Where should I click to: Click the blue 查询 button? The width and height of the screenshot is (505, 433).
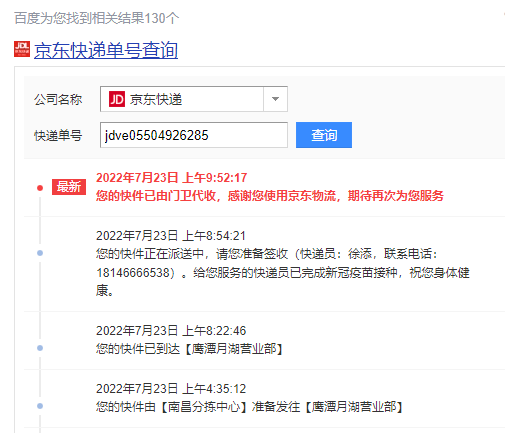click(324, 135)
